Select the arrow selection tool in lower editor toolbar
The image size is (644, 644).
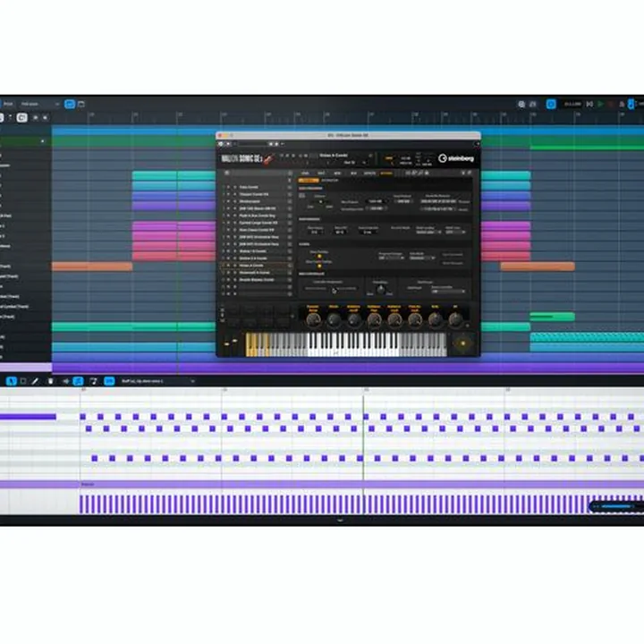tap(11, 381)
